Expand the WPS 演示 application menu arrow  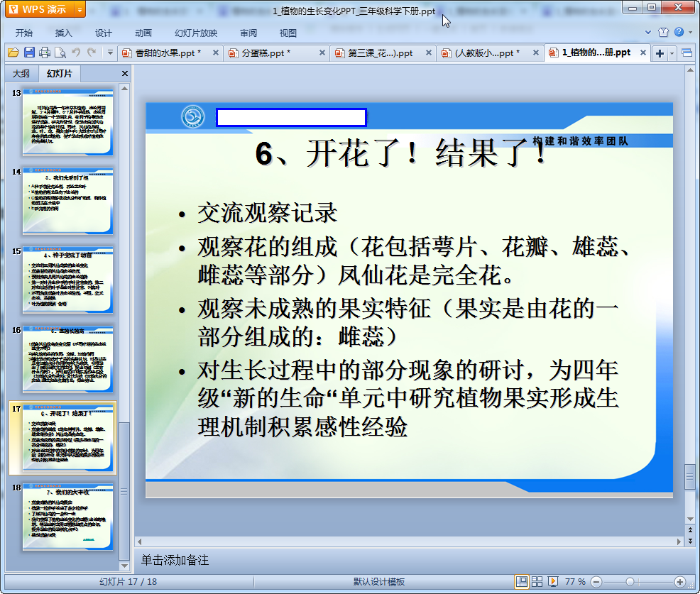point(79,10)
